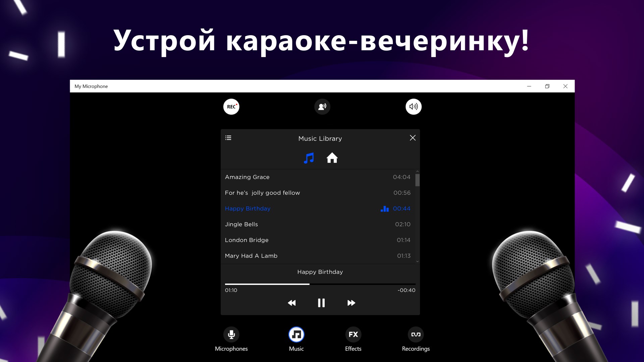Select London Bridge from the library
Viewport: 644px width, 362px height.
point(247,240)
